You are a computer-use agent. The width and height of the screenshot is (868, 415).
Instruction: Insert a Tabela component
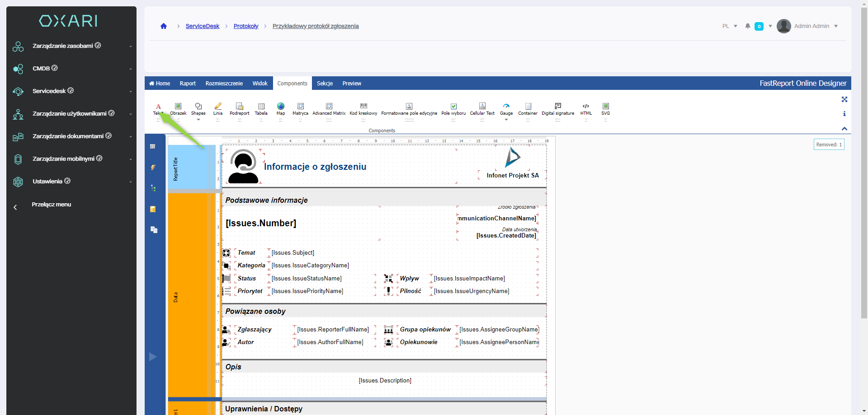(261, 108)
